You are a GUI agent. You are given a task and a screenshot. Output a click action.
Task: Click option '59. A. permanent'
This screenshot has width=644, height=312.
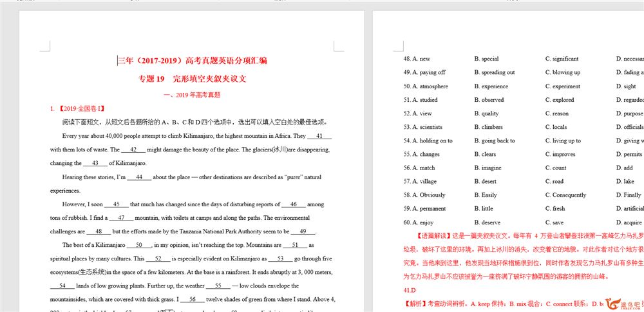click(424, 208)
